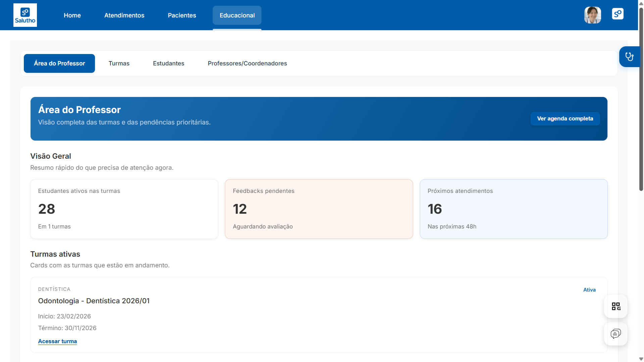644x362 pixels.
Task: Click the value 16 in atendimentos card
Action: pos(435,209)
